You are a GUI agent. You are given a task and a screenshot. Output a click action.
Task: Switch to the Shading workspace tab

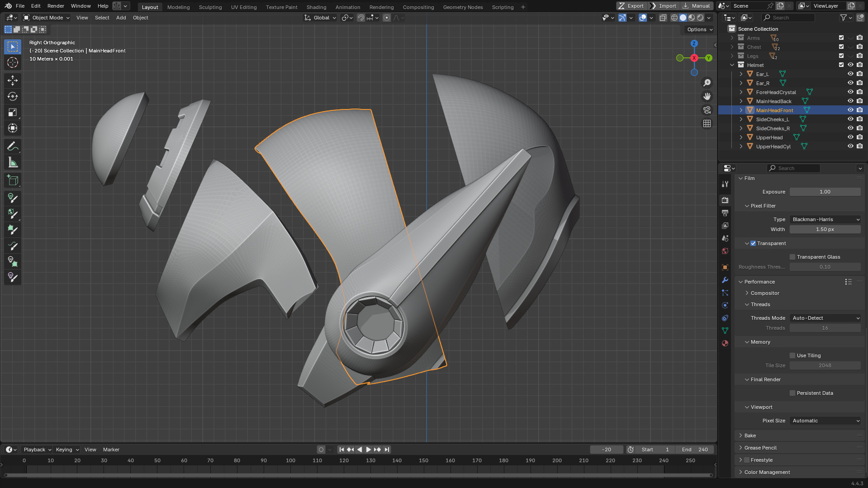click(x=316, y=7)
